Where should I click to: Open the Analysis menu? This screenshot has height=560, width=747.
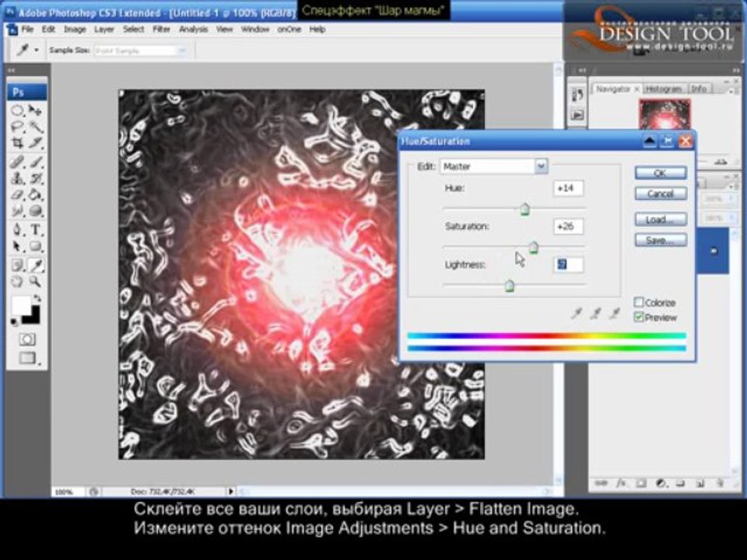click(x=194, y=30)
